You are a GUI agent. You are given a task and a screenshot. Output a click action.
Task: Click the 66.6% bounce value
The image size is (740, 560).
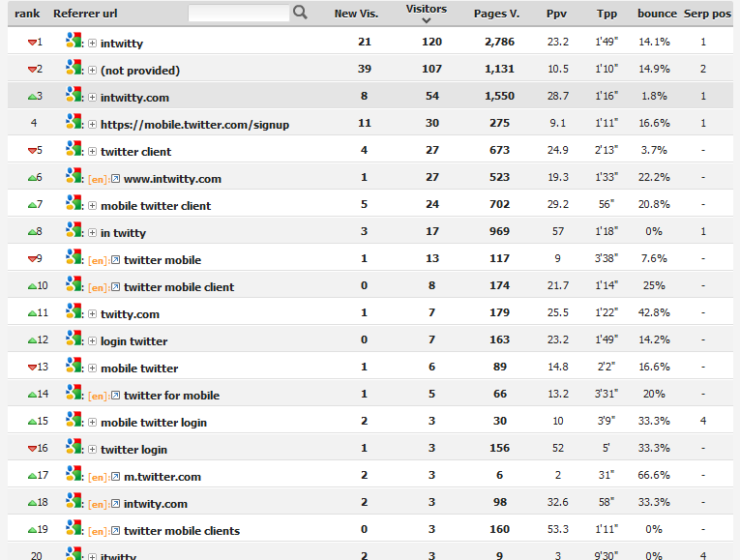[x=654, y=475]
